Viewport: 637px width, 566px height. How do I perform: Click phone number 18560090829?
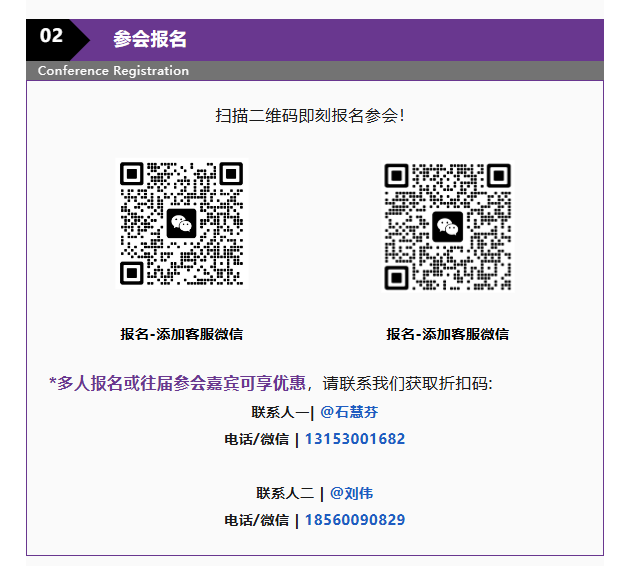coord(354,520)
